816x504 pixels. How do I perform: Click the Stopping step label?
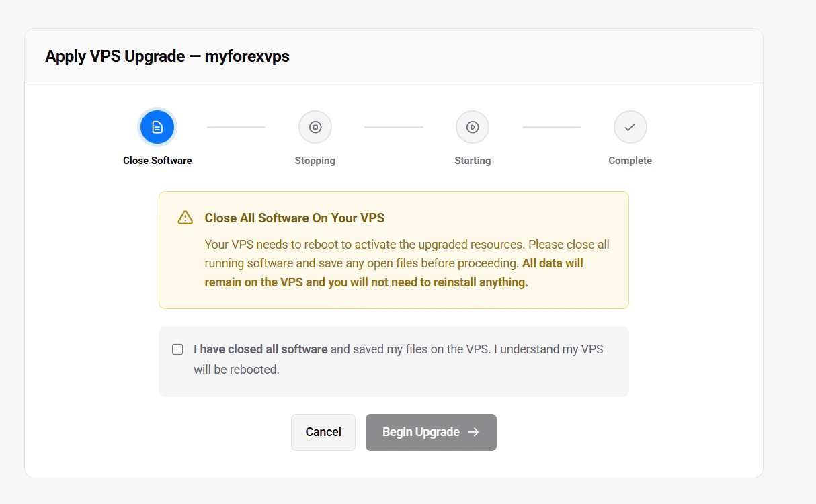tap(315, 160)
